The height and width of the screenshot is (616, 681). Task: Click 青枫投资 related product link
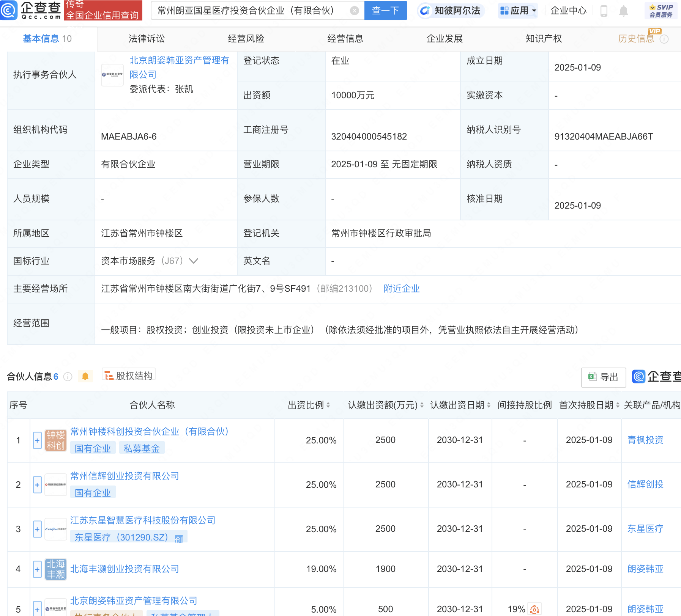pos(645,440)
